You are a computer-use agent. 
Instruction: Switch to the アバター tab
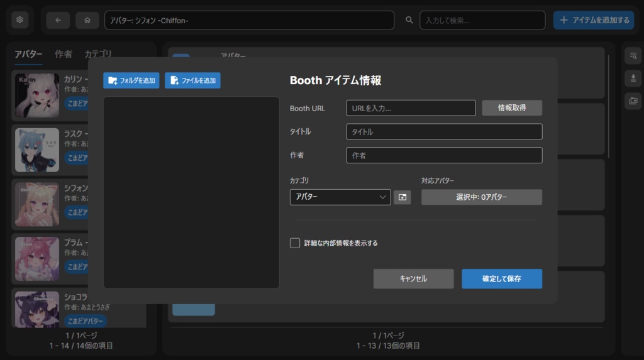(28, 54)
